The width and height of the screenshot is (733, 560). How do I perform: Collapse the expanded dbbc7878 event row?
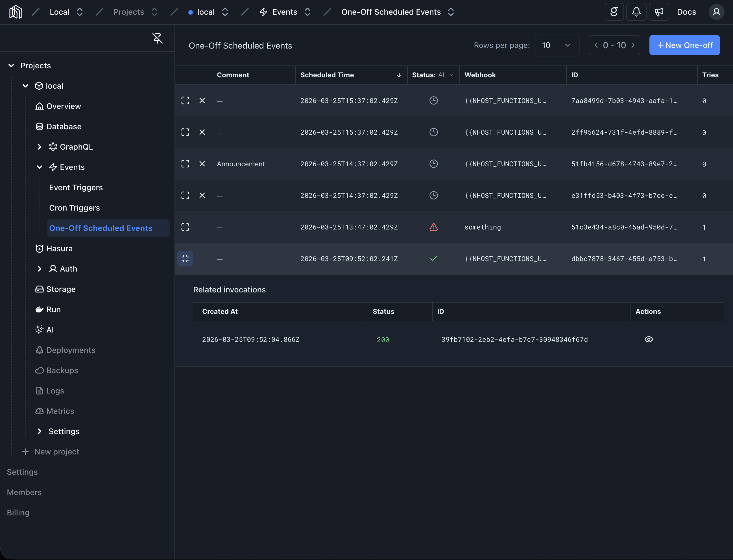coord(185,259)
